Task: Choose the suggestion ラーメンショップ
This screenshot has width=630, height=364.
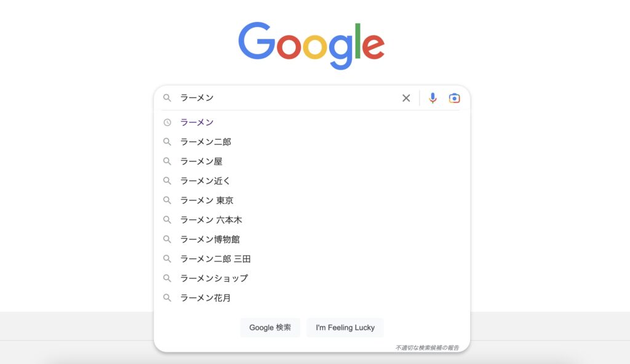Action: 312,278
